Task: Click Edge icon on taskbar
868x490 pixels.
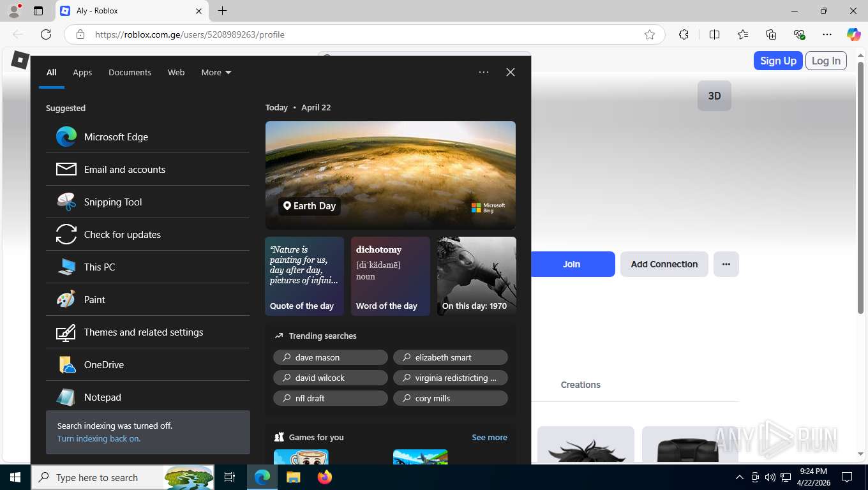Action: pos(262,477)
